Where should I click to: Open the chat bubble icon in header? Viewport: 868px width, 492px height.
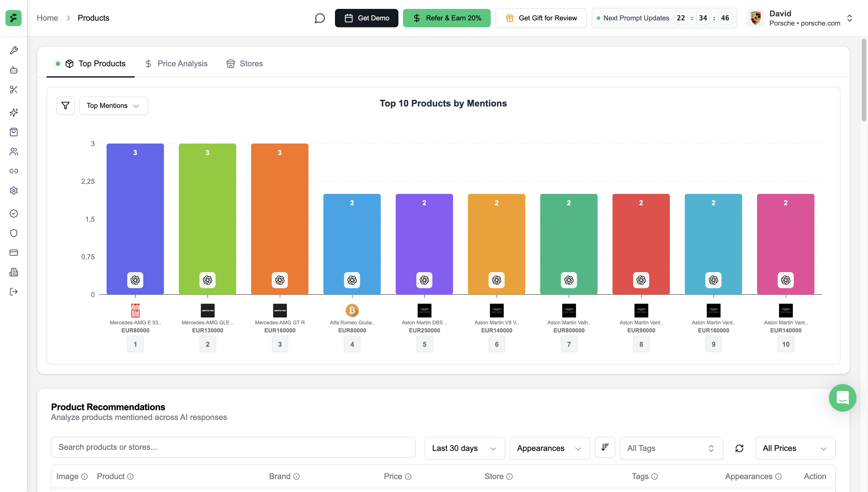pos(319,18)
